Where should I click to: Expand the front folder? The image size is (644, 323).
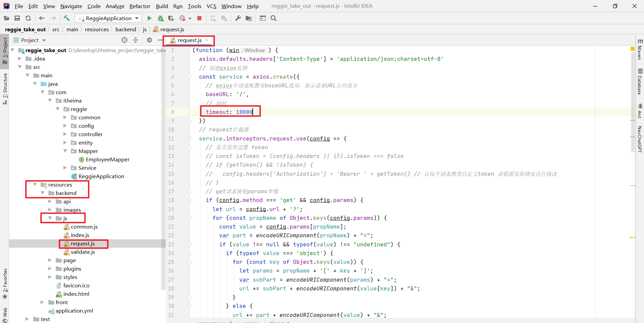pos(42,302)
